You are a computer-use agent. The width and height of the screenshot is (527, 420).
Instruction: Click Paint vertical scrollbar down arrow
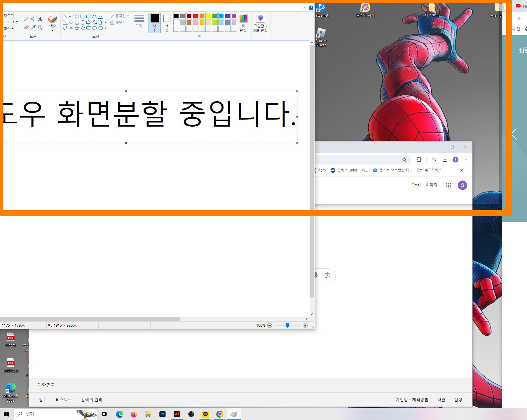312,314
